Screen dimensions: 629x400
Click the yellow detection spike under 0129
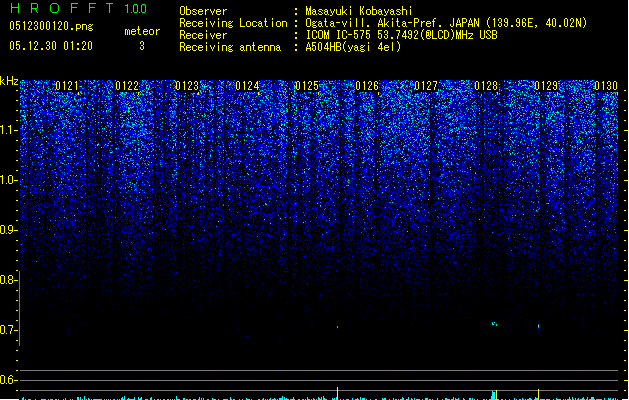(x=538, y=394)
